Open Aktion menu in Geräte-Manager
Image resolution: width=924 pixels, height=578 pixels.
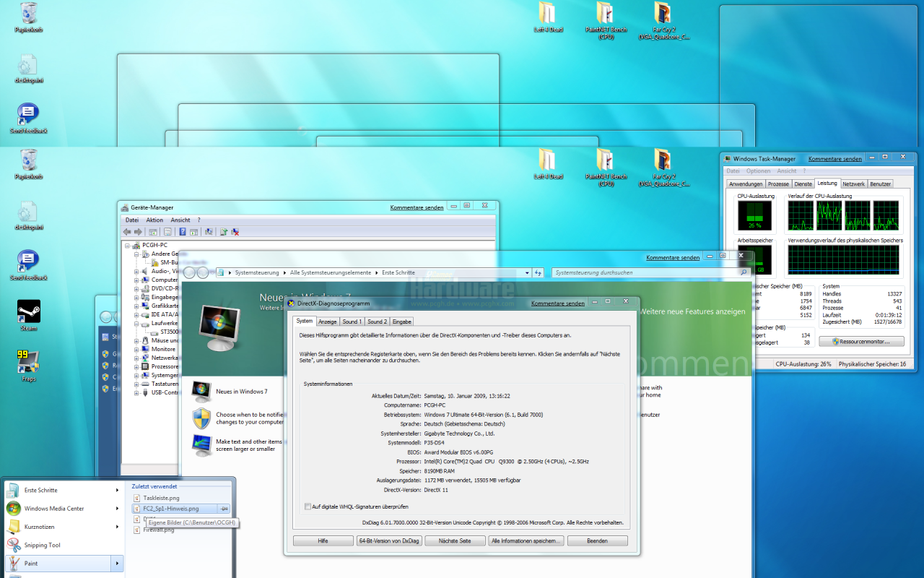coord(154,220)
